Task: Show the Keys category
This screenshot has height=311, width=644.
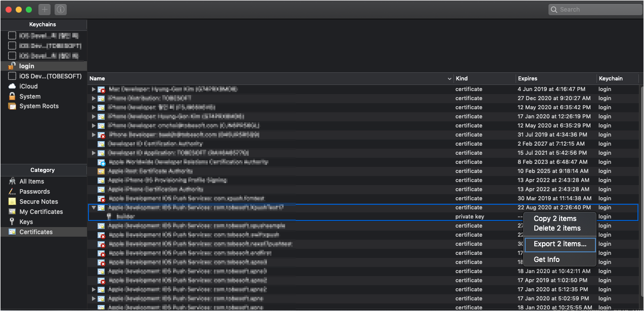Action: (26, 221)
